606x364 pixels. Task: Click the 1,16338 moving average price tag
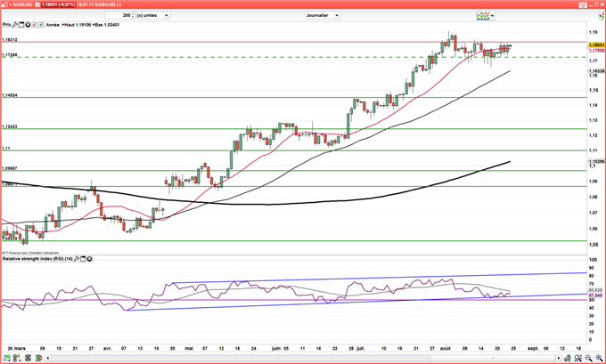coord(596,71)
